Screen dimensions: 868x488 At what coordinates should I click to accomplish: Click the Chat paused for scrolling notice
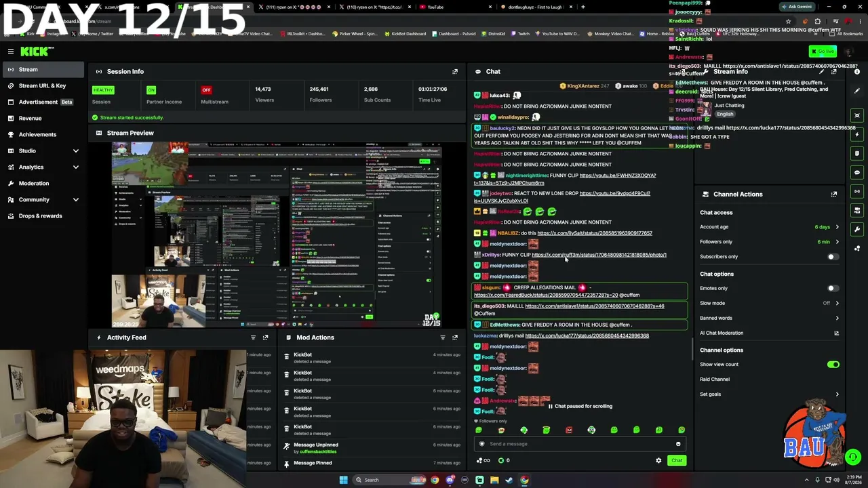point(580,407)
